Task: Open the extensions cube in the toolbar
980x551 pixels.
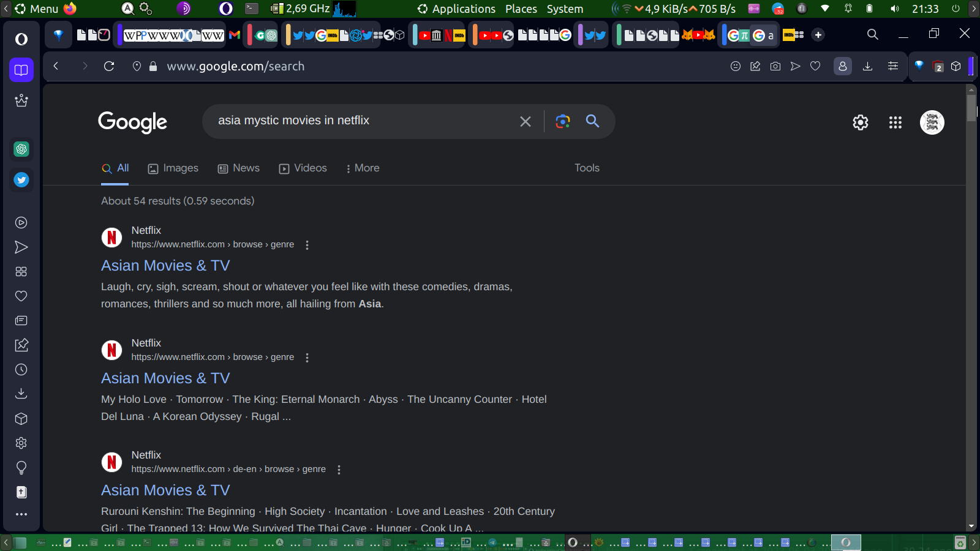Action: coord(956,66)
